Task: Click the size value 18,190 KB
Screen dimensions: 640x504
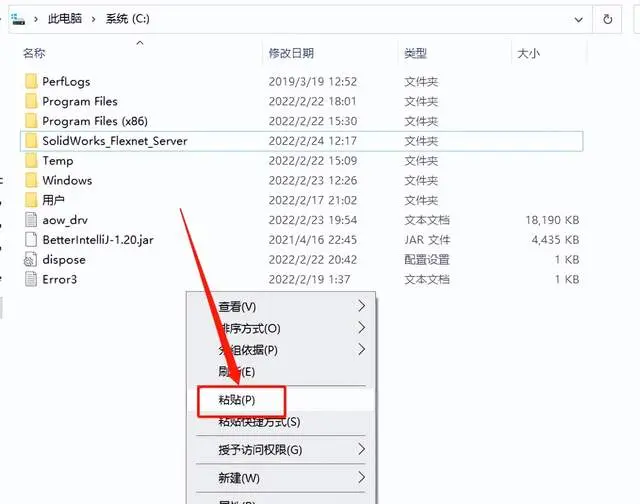Action: (x=552, y=220)
